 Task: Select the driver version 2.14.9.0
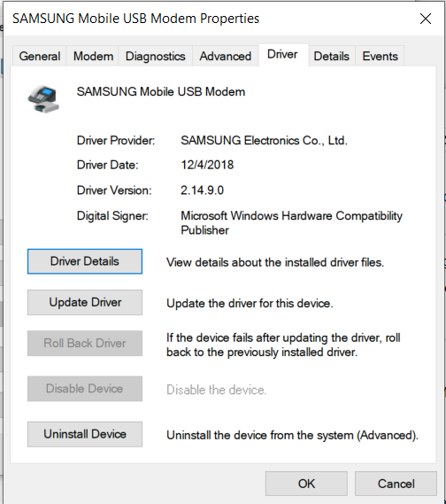203,190
